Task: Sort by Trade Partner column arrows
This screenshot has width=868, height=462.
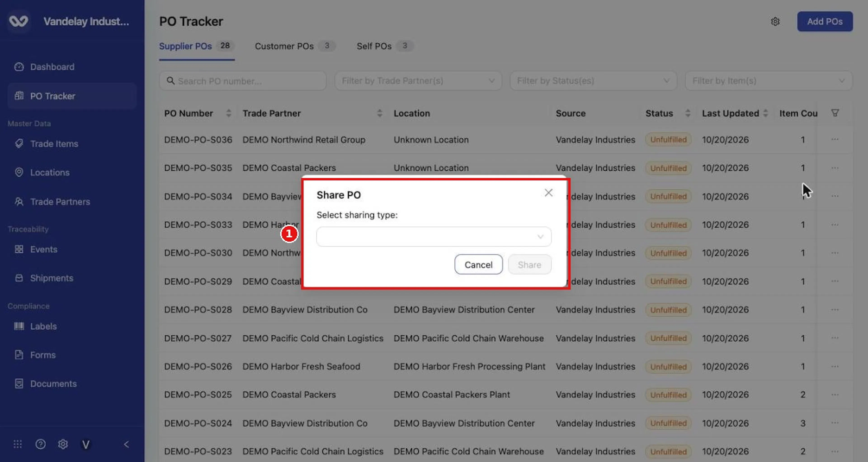Action: click(x=380, y=113)
